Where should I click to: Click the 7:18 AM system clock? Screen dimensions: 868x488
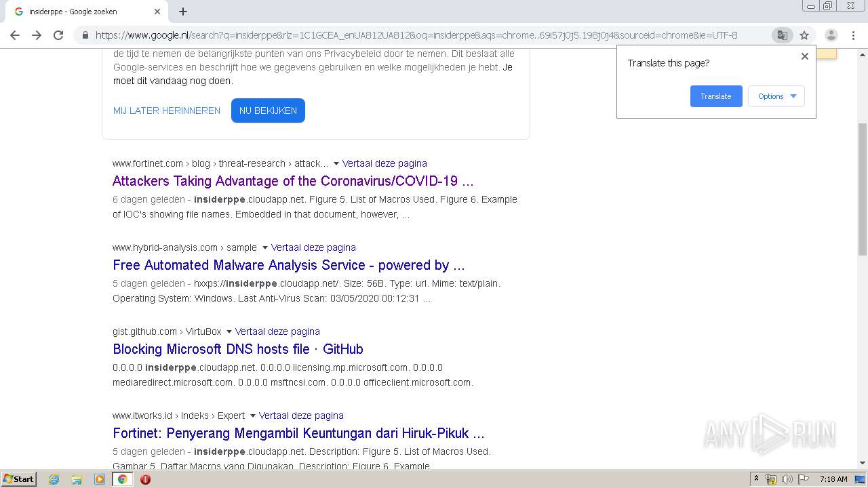click(833, 479)
